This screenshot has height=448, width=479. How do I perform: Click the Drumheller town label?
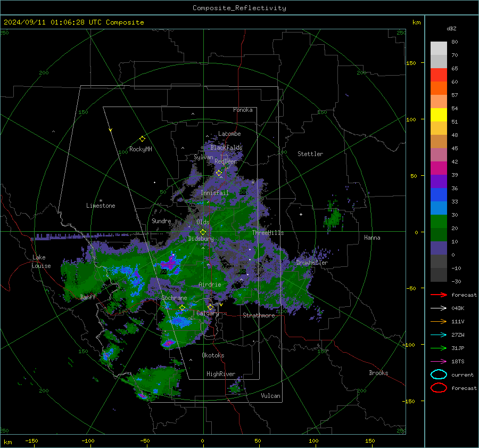click(312, 263)
